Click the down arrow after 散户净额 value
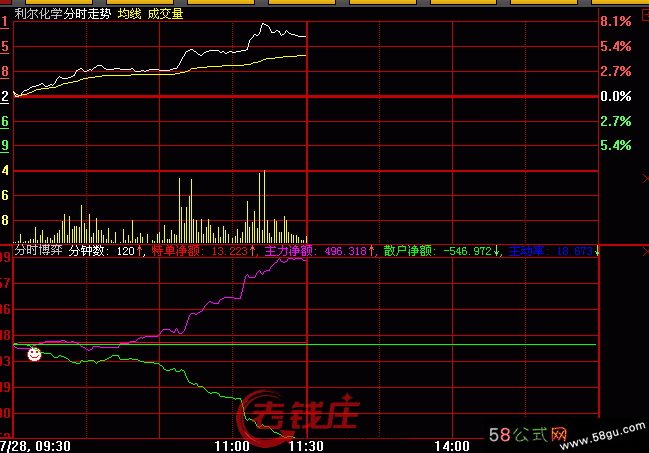 tap(497, 252)
